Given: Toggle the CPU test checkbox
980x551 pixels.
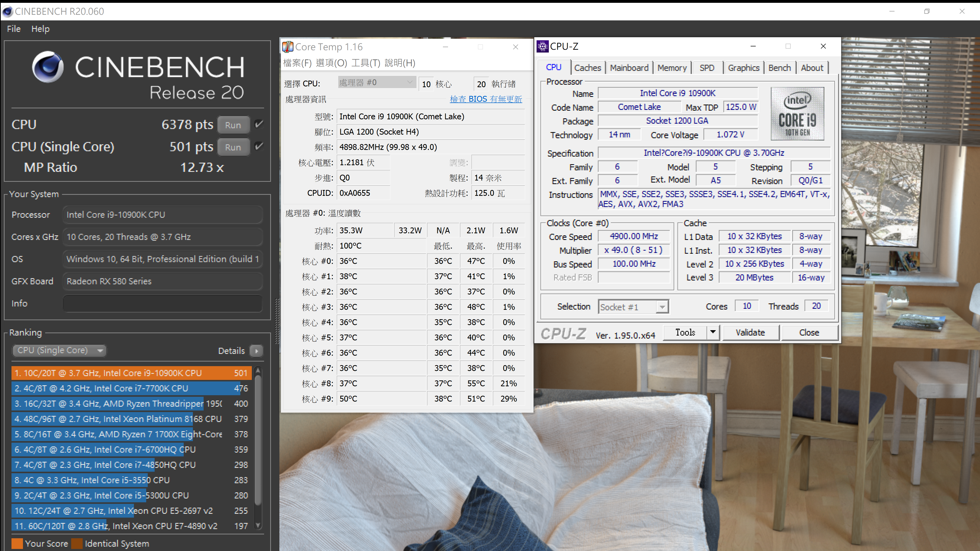Looking at the screenshot, I should click(259, 124).
